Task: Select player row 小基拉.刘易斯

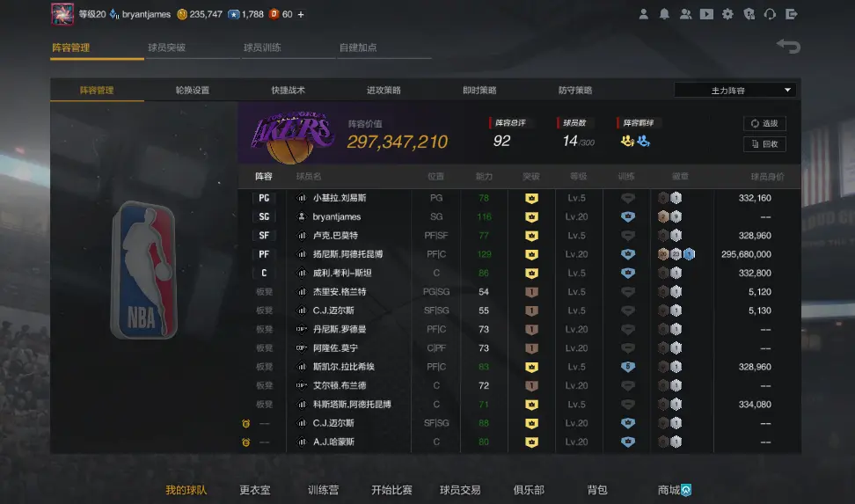Action: point(519,198)
